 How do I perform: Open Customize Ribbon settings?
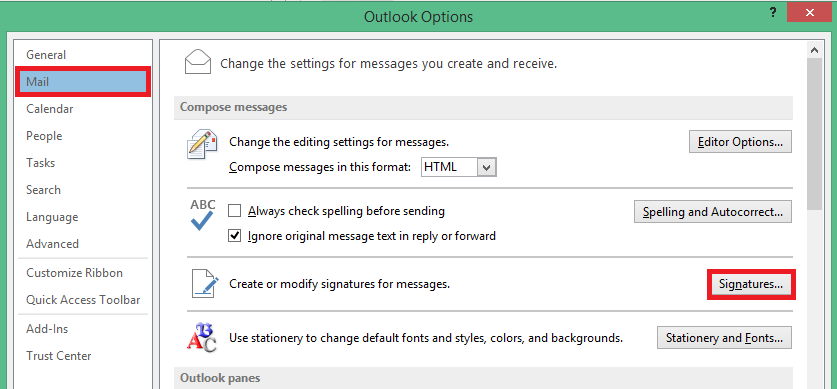[x=84, y=273]
